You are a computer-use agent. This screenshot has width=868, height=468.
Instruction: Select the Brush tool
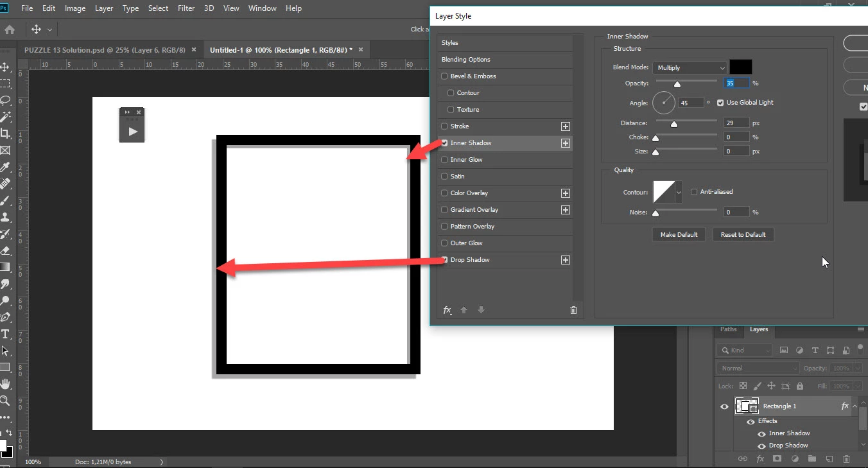(4, 200)
